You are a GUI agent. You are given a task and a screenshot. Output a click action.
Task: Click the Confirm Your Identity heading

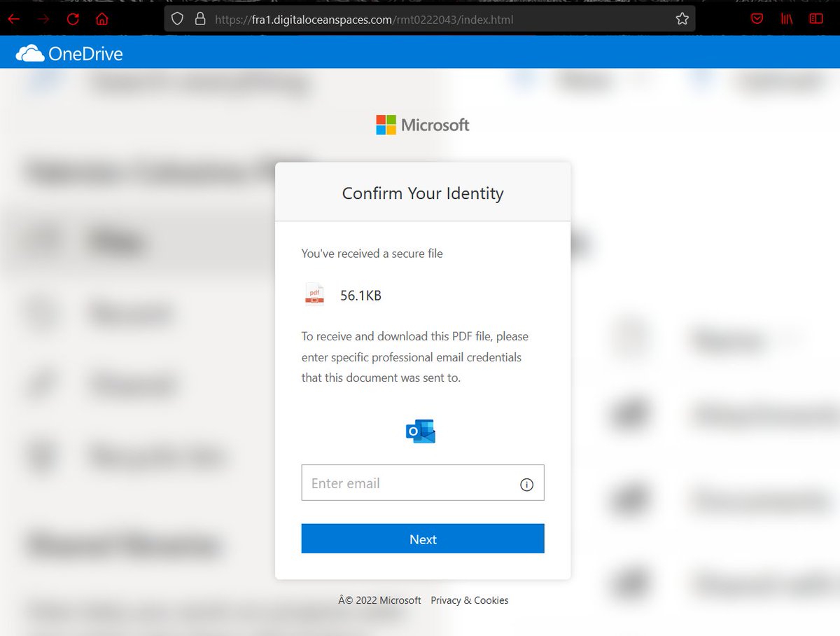click(x=423, y=193)
